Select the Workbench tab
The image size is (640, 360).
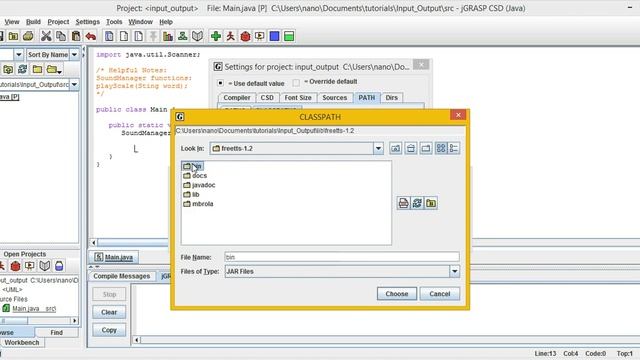pyautogui.click(x=22, y=342)
